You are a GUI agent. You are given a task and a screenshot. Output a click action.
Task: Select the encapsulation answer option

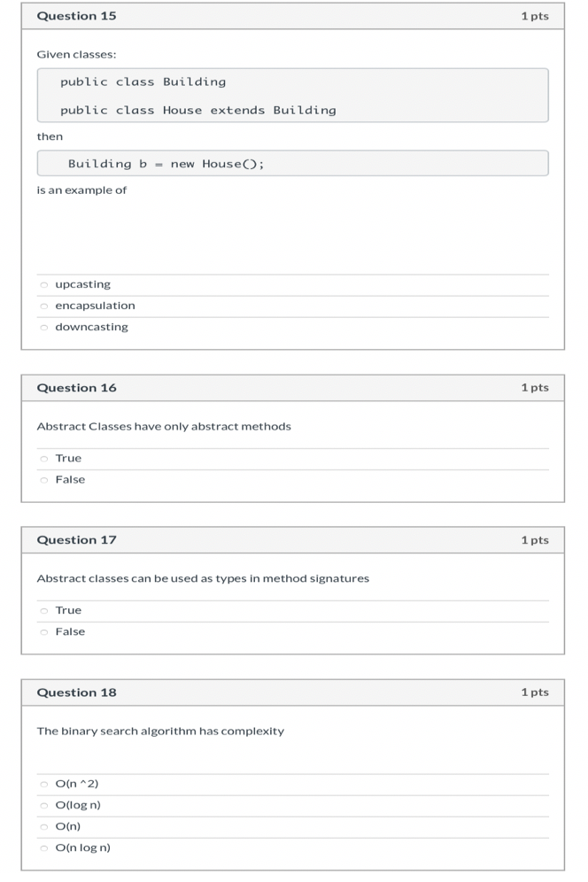[x=43, y=305]
